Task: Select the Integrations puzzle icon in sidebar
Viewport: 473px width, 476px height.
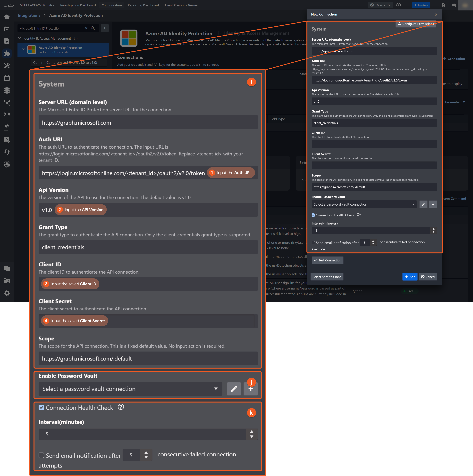Action: 7,53
